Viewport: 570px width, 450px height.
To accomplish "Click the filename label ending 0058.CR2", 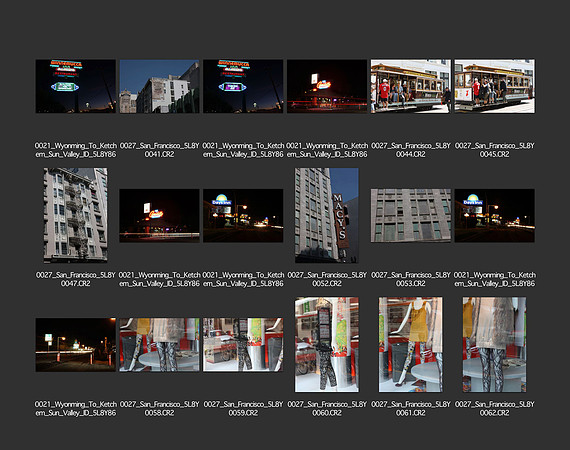I will (159, 409).
